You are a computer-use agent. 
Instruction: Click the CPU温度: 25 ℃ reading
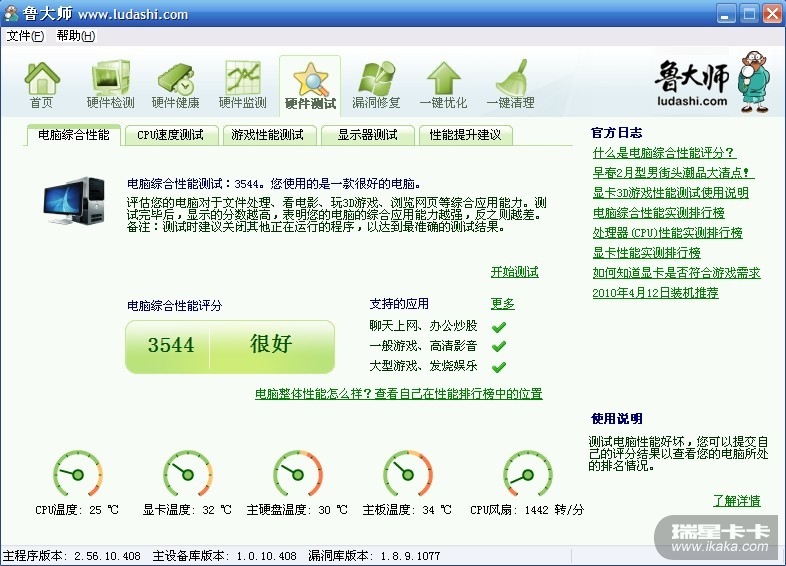point(77,510)
